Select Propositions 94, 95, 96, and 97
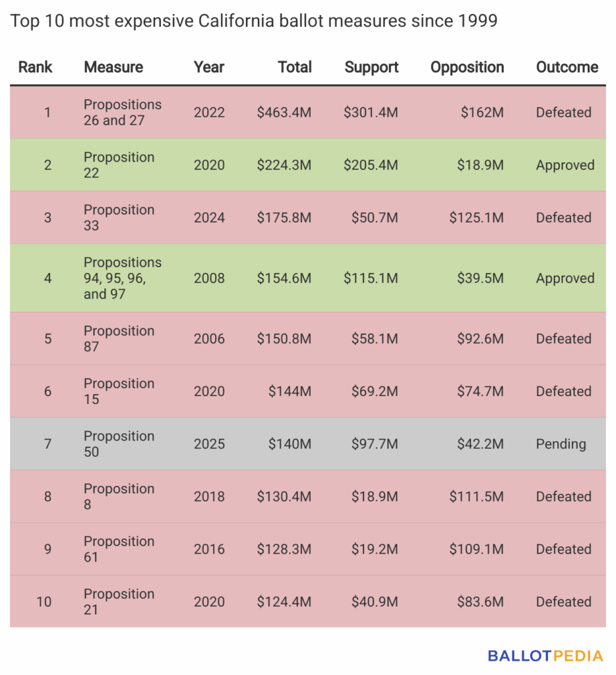 click(x=123, y=278)
